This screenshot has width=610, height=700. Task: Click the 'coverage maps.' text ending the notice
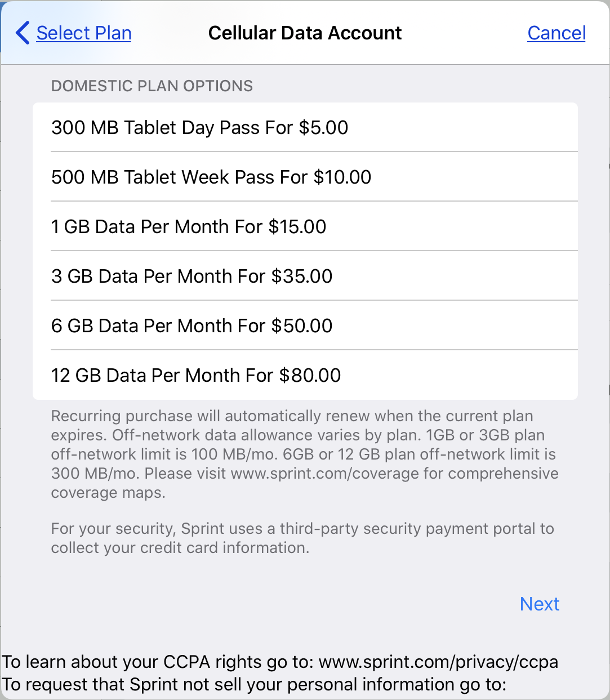(x=108, y=493)
